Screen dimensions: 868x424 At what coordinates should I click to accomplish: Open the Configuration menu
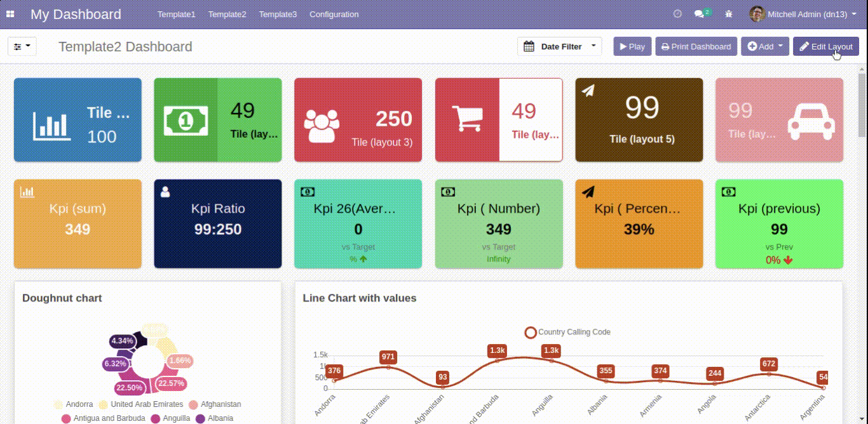pyautogui.click(x=334, y=14)
